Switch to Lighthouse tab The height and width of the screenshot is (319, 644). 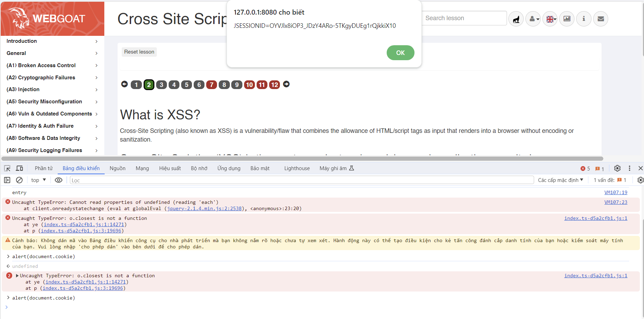[297, 168]
